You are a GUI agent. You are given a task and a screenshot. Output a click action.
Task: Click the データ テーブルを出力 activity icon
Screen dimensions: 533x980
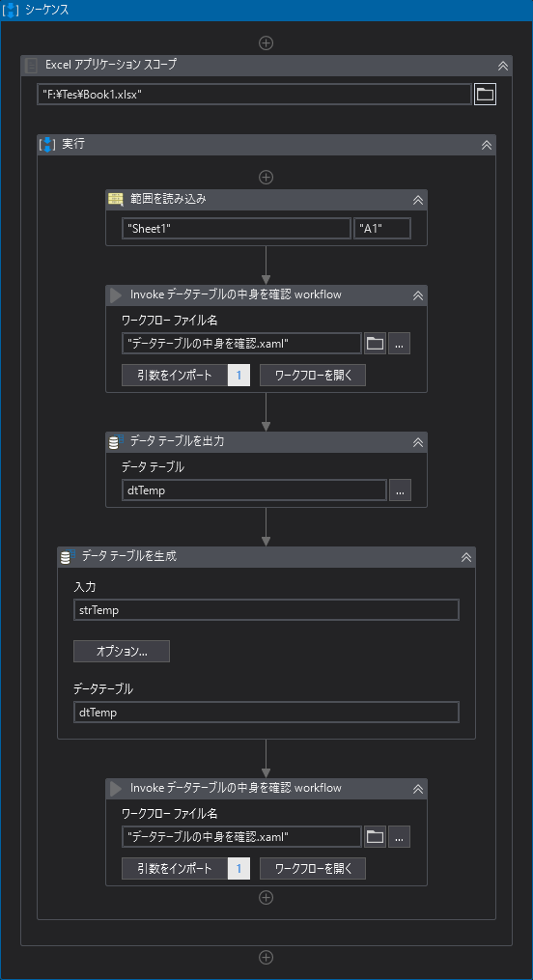point(117,441)
